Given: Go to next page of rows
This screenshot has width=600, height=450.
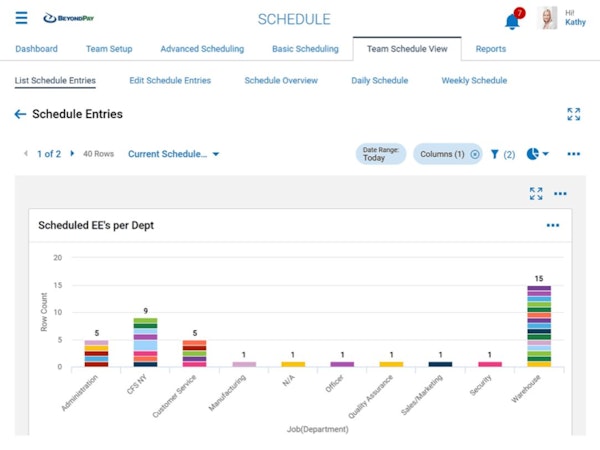Looking at the screenshot, I should pos(73,154).
